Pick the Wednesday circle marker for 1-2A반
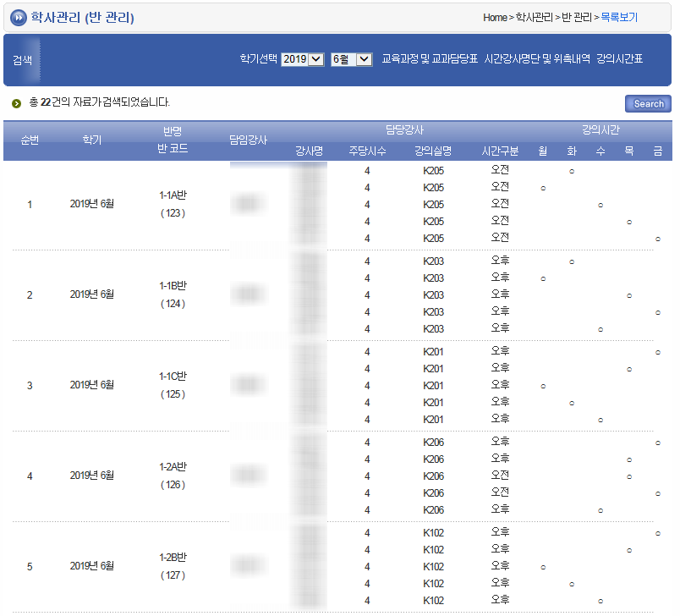Screen dimensions: 680x616 coord(600,510)
